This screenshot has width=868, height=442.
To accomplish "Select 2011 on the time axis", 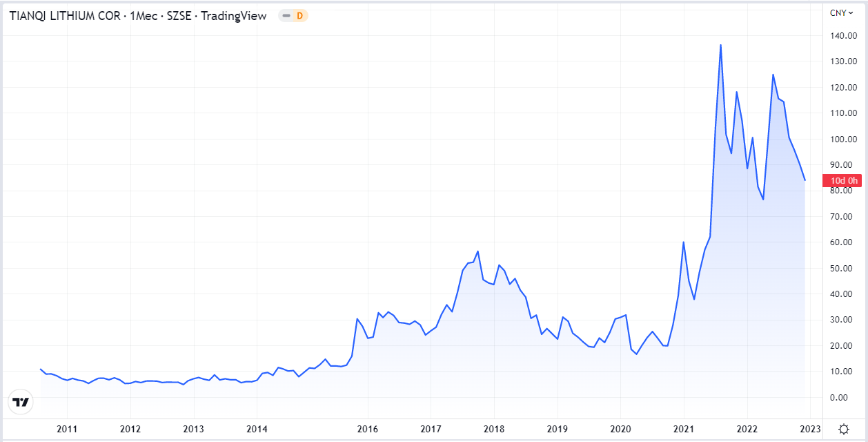I will click(67, 429).
